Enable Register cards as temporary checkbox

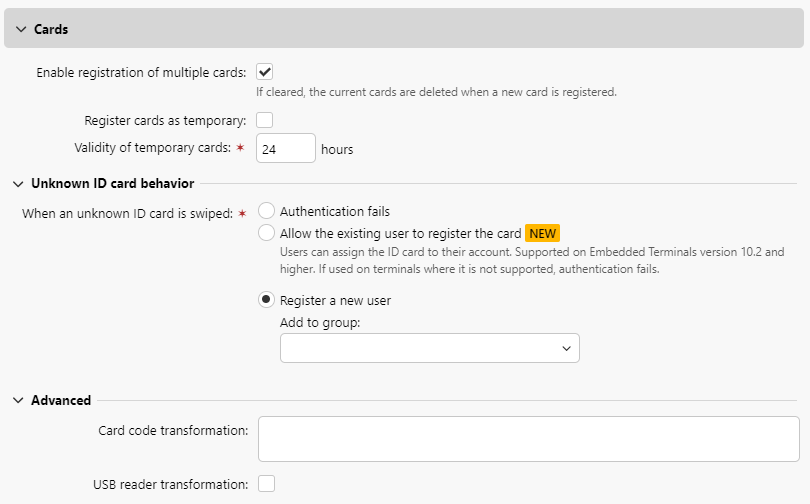(265, 121)
